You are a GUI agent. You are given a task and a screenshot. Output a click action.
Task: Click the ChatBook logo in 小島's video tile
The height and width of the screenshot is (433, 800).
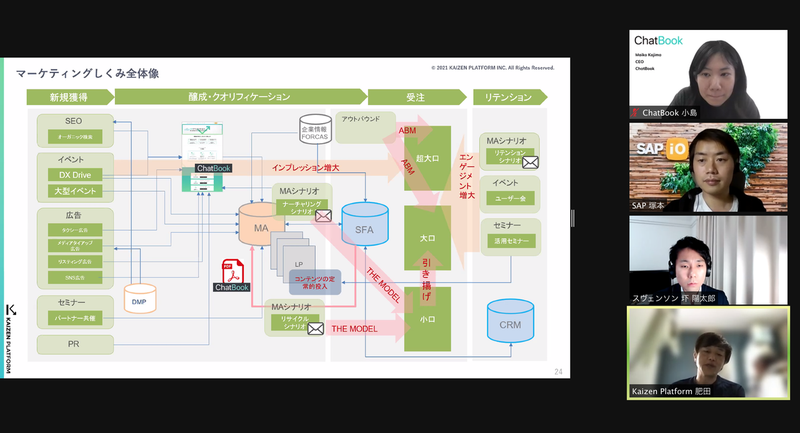pyautogui.click(x=658, y=40)
